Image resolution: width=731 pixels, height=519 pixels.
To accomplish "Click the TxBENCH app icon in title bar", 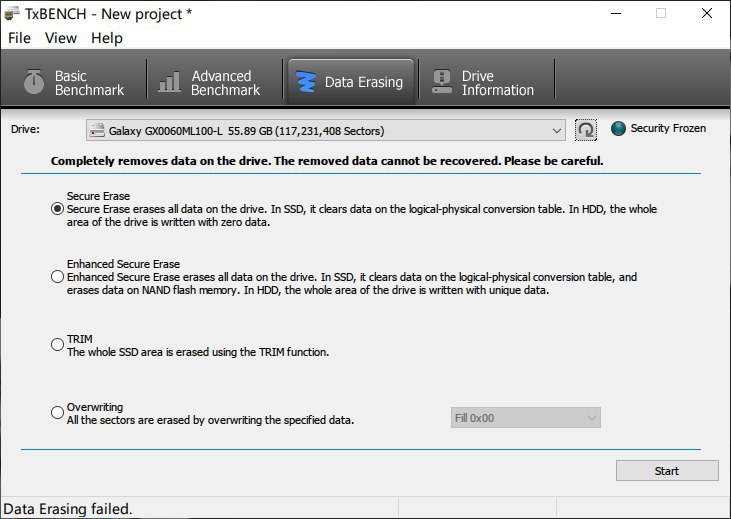I will [13, 13].
